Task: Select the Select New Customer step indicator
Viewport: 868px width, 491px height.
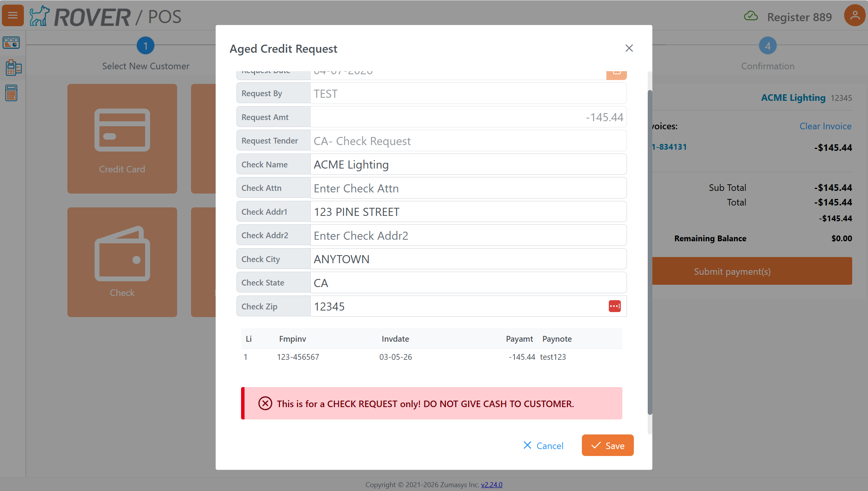Action: click(146, 45)
